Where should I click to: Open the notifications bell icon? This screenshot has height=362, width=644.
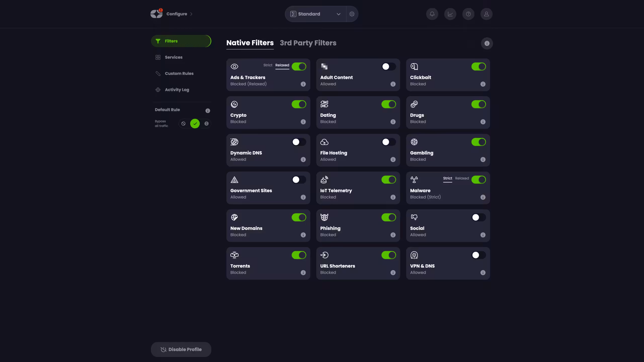click(x=432, y=14)
